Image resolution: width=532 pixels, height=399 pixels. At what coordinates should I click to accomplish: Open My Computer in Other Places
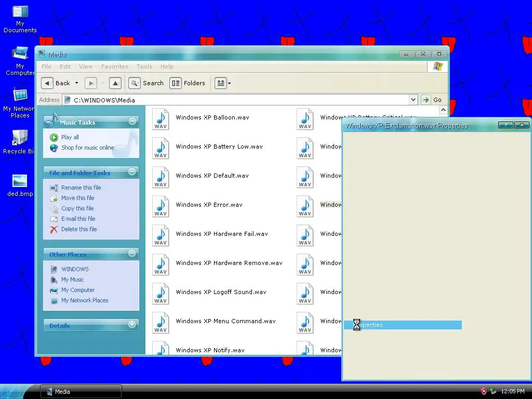(x=78, y=290)
